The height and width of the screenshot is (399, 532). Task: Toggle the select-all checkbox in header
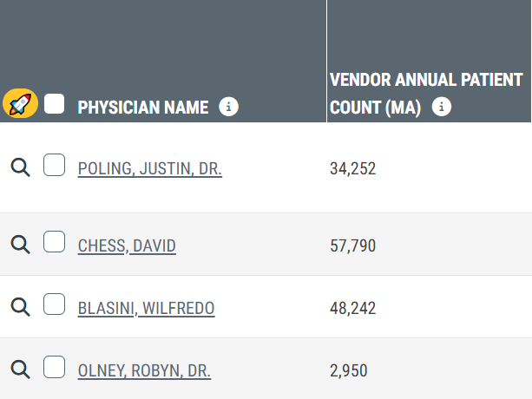[x=55, y=104]
